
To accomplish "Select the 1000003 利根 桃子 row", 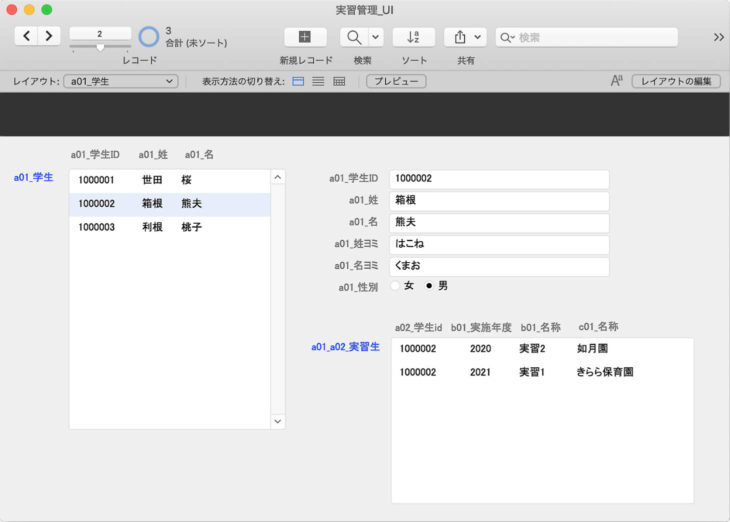I will click(168, 227).
